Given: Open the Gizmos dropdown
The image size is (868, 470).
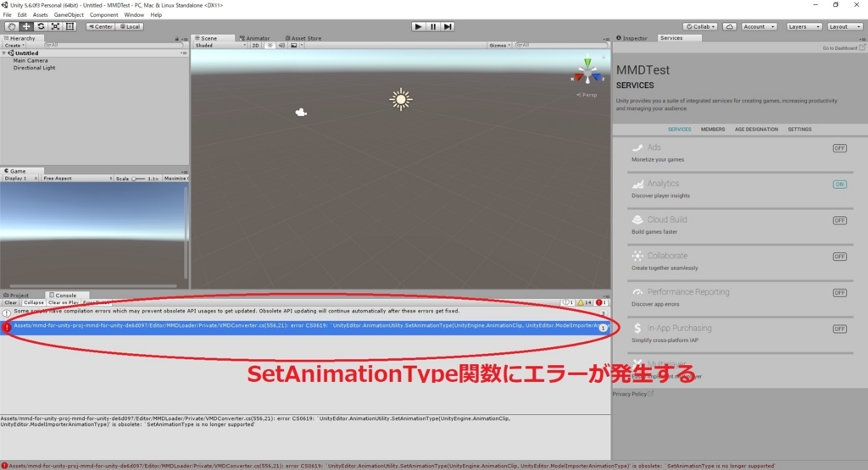Looking at the screenshot, I should 500,46.
